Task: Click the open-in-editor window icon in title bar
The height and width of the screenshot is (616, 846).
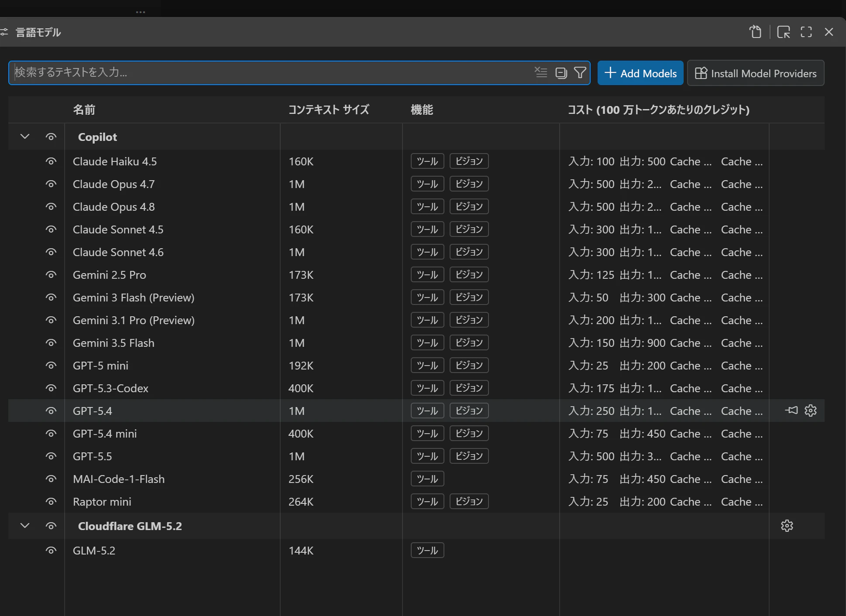Action: click(x=784, y=32)
